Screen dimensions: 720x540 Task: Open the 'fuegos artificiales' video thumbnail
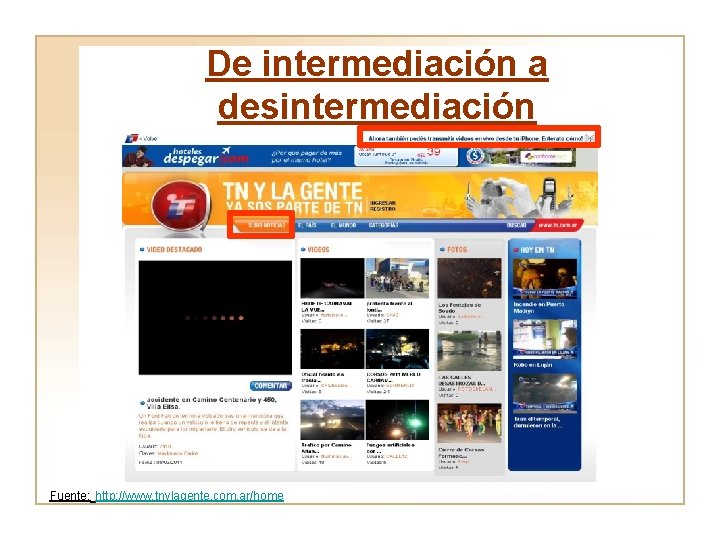397,420
